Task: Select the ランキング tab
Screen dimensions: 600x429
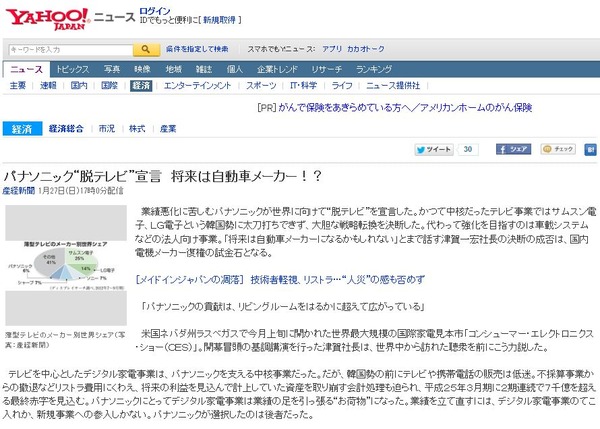Action: click(x=374, y=69)
